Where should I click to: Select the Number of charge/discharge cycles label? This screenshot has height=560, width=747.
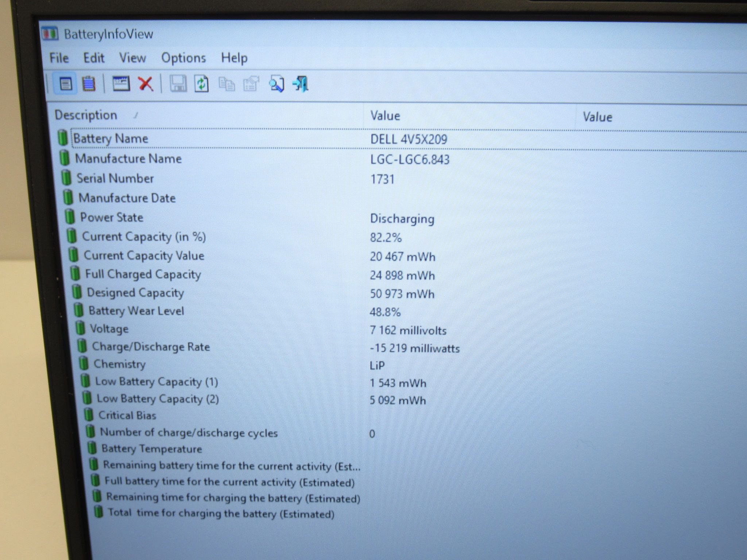click(x=189, y=433)
